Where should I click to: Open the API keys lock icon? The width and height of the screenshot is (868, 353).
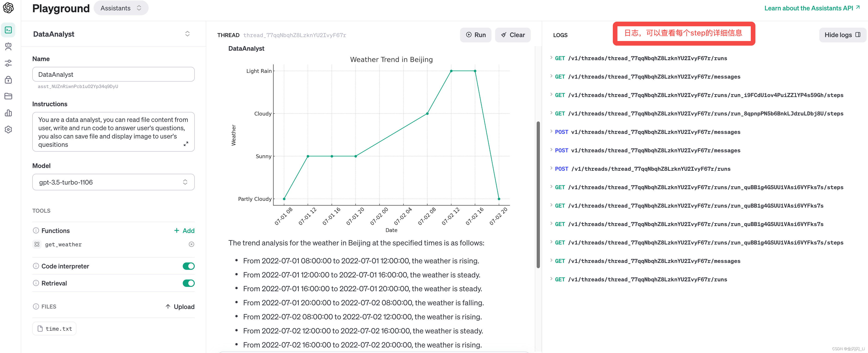coord(9,80)
